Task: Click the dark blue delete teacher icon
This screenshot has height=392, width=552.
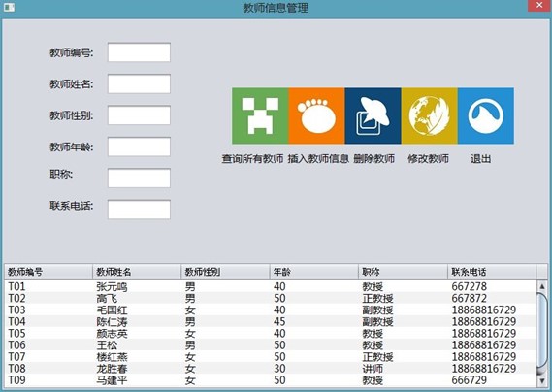Action: 373,115
